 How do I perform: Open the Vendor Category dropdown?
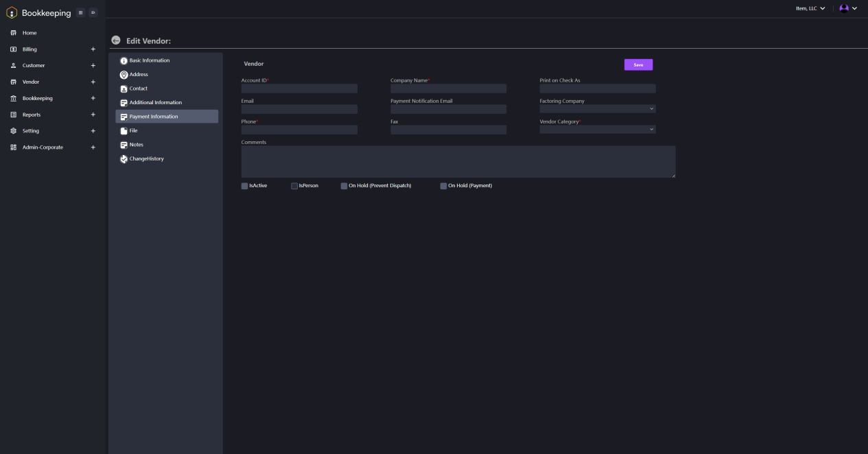598,129
